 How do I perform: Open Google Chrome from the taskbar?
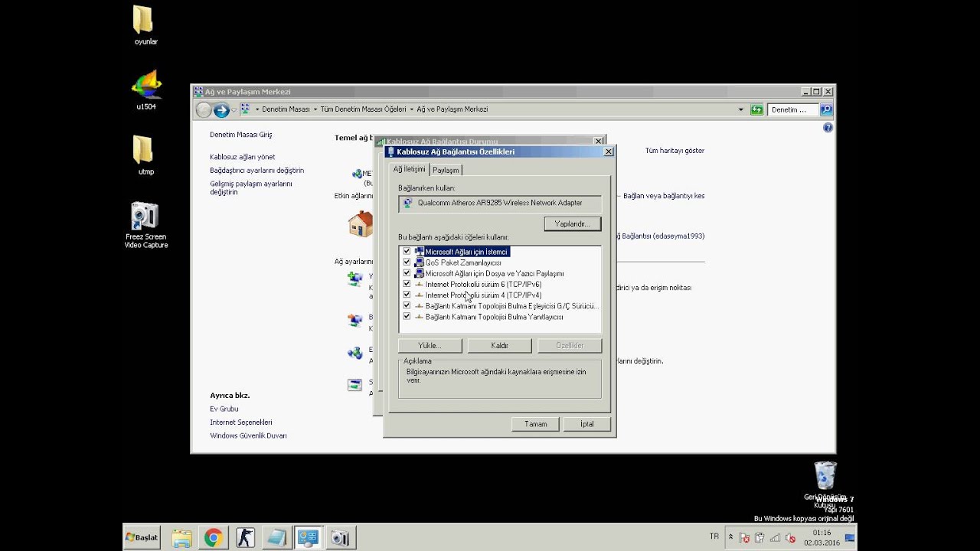tap(213, 538)
